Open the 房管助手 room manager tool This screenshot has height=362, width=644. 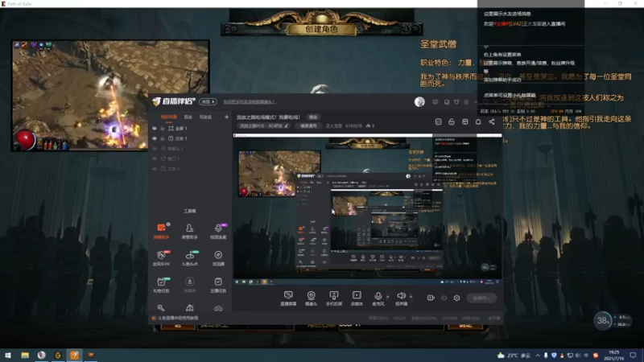pos(189,231)
